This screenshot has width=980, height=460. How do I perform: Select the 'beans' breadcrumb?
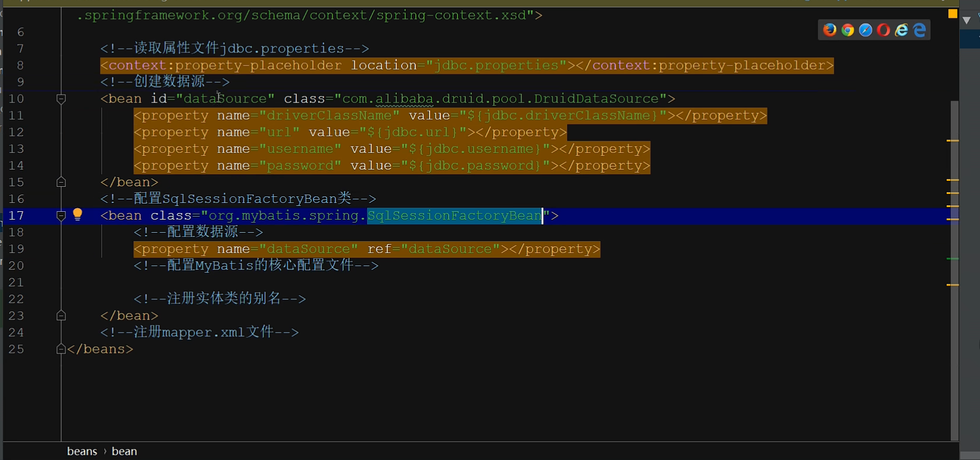pos(82,451)
